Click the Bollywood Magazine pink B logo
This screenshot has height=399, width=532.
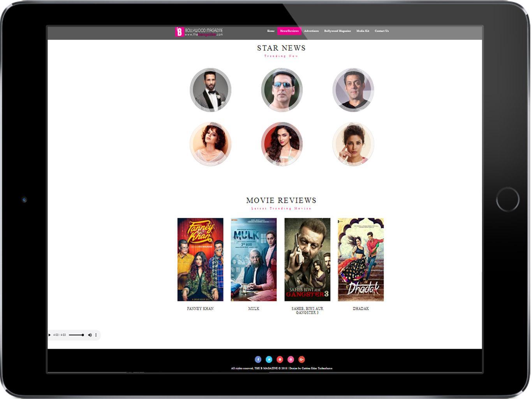point(179,32)
